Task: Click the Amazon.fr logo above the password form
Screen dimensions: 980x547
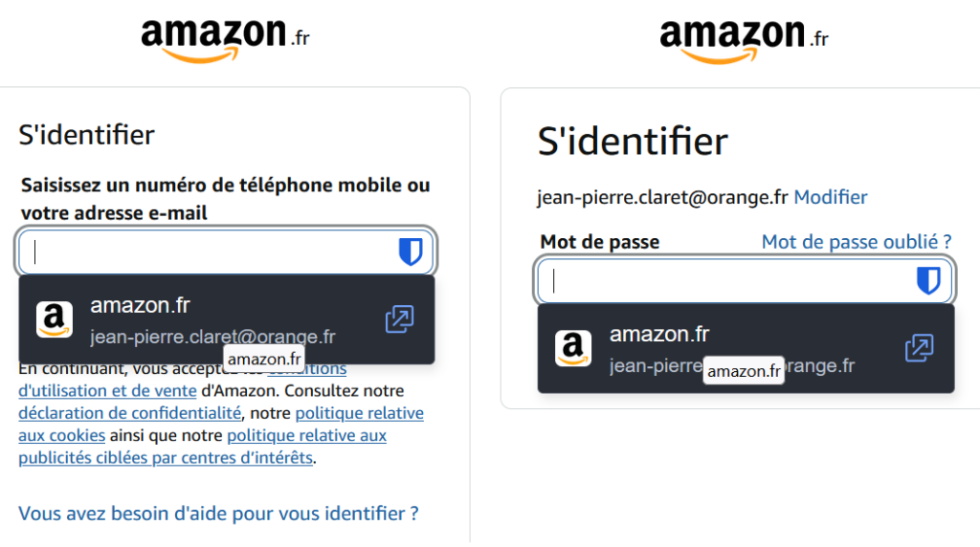Action: click(x=744, y=39)
